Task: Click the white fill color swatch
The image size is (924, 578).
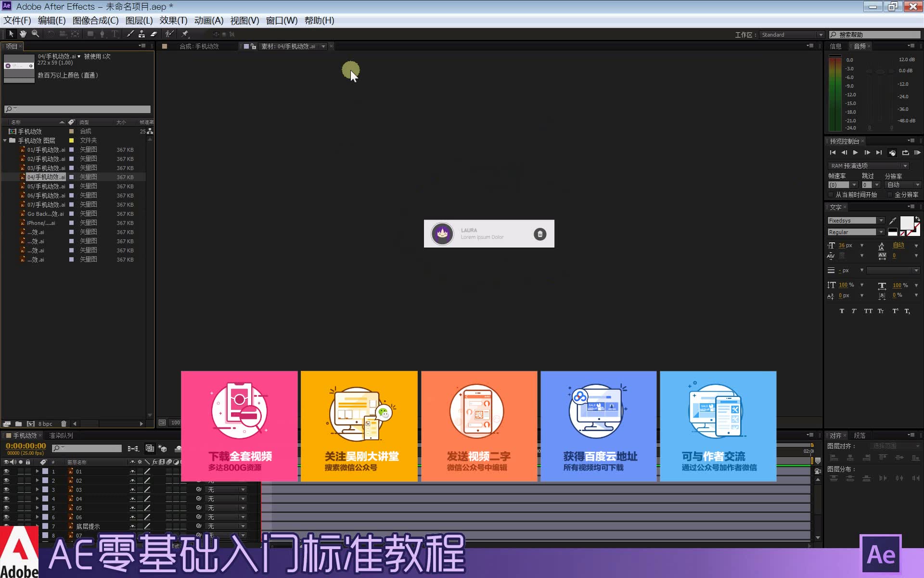Action: click(x=907, y=223)
